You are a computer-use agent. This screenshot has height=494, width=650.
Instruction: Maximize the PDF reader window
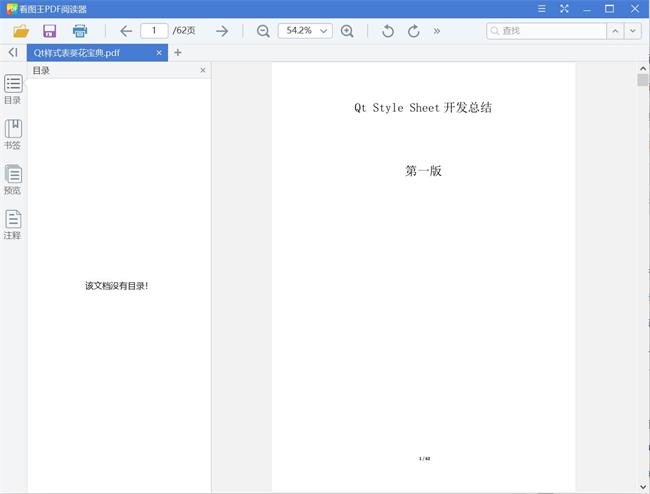click(609, 9)
